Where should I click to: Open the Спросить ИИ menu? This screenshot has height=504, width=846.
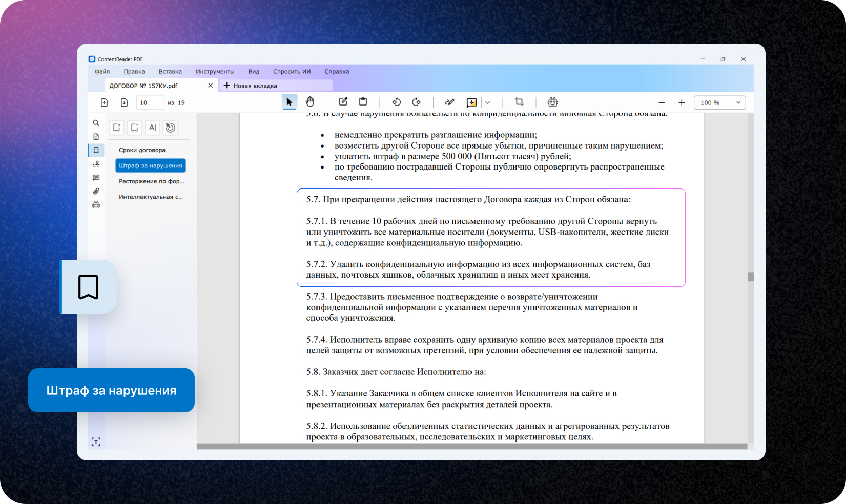coord(291,71)
